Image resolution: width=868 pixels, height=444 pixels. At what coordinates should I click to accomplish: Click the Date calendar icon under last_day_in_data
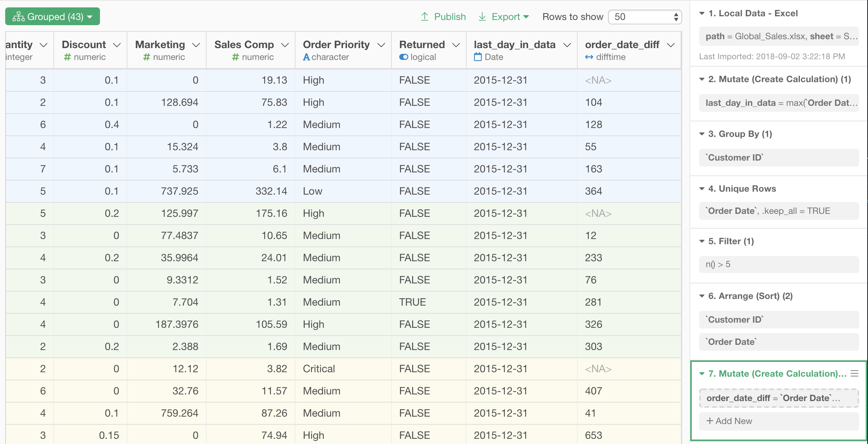click(x=478, y=57)
